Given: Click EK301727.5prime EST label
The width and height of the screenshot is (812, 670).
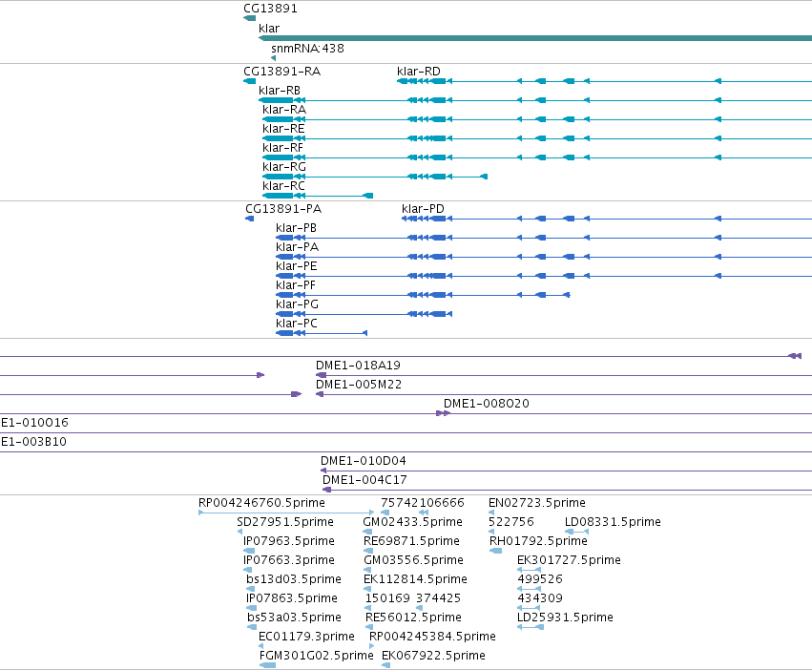Looking at the screenshot, I should (x=569, y=560).
